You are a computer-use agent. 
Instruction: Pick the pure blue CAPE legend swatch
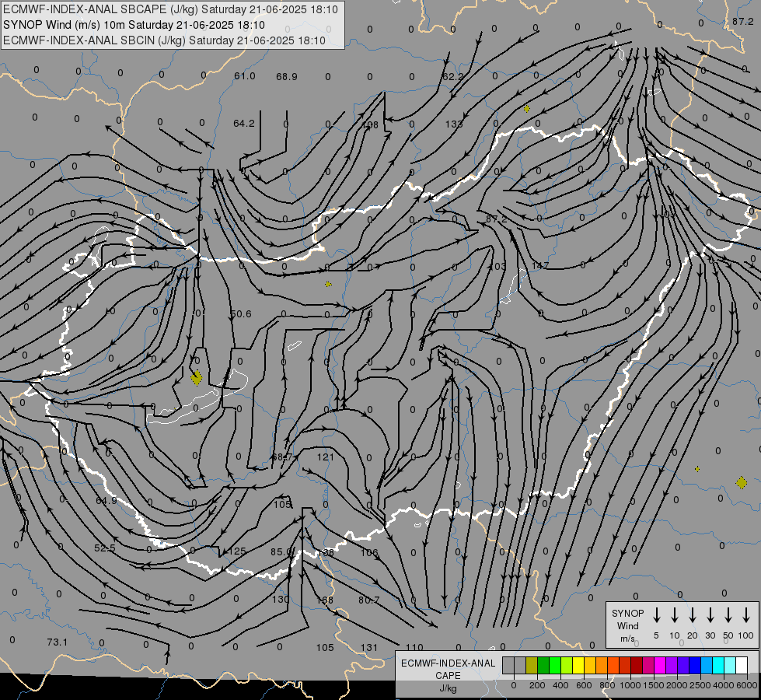coord(694,666)
